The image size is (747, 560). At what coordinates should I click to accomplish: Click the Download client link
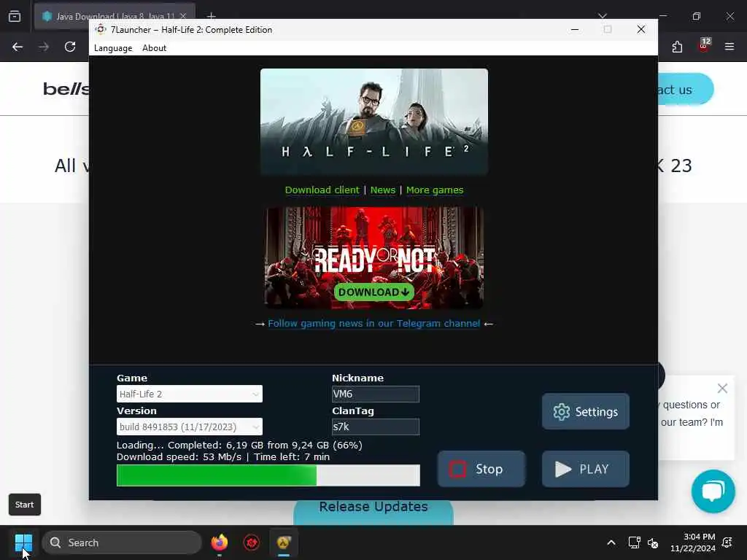coord(322,190)
